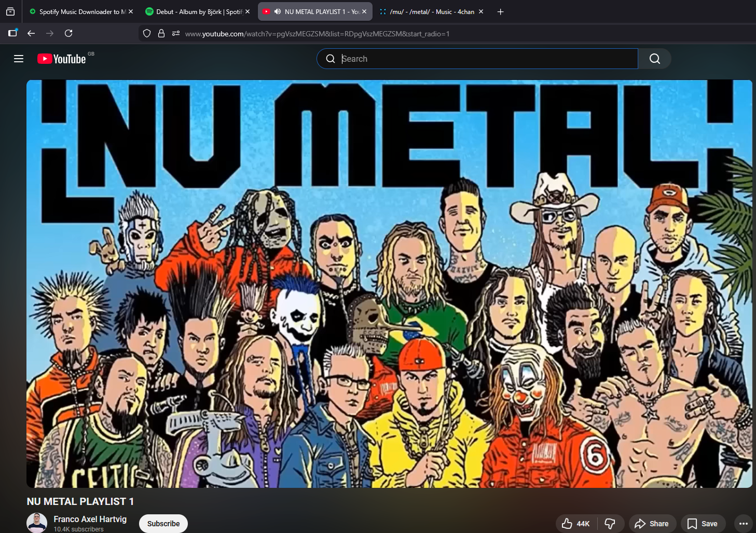View site security padlock info

click(161, 33)
